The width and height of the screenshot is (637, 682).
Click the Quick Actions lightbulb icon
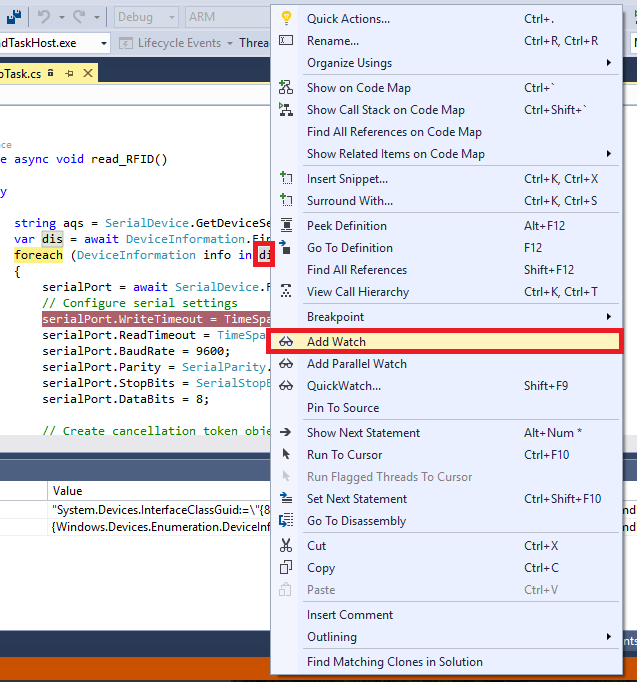coord(287,19)
